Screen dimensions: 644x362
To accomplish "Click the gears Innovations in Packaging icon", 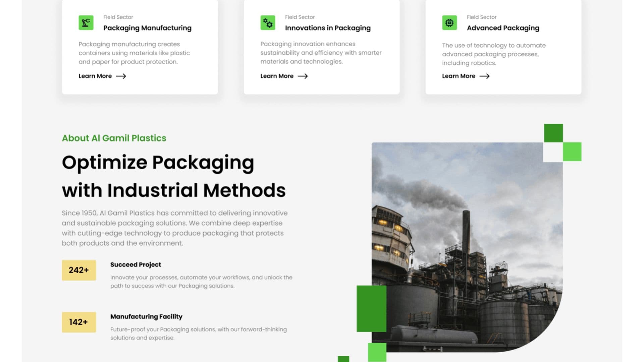I will pos(268,23).
